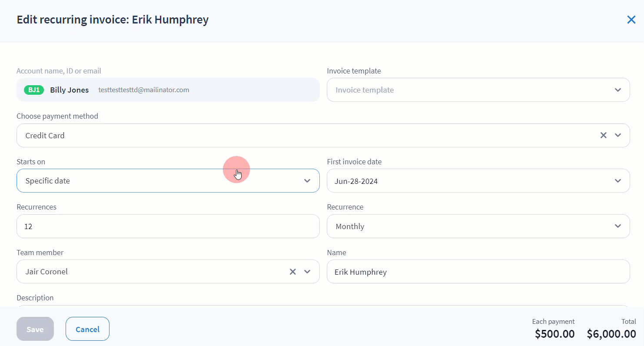Close the Edit recurring invoice dialog

[631, 20]
